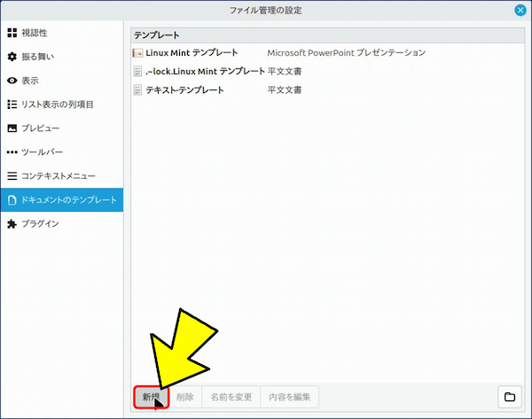This screenshot has width=532, height=419.
Task: Click the PowerPoint file icon for Linux Mint テンプレート
Action: [x=137, y=53]
